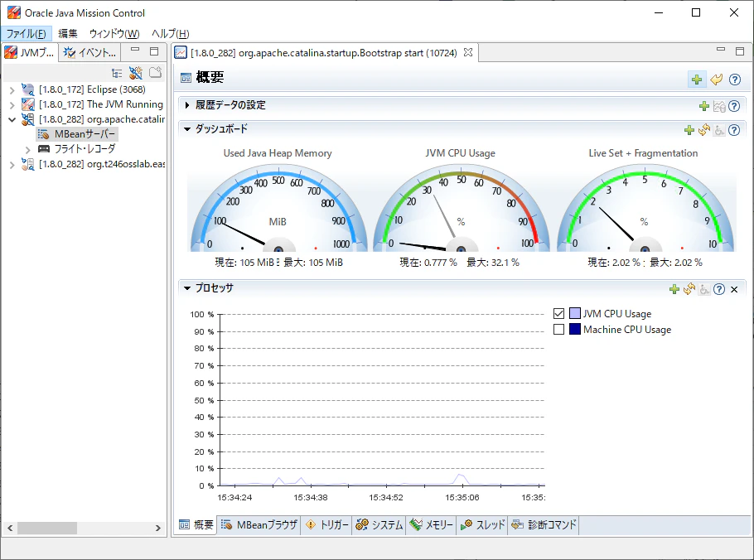
Task: Collapse the org.apache.catalina tree node
Action: (x=12, y=119)
